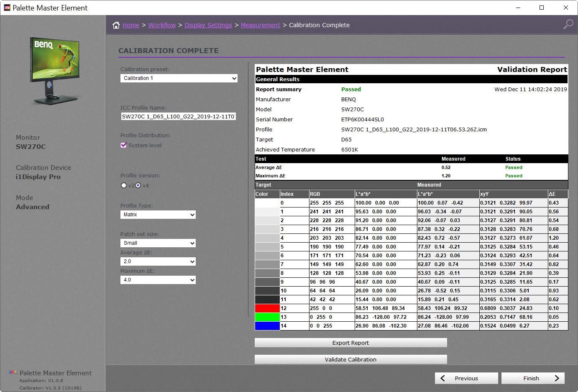This screenshot has width=578, height=392.
Task: Click the xyY column header
Action: coord(514,194)
